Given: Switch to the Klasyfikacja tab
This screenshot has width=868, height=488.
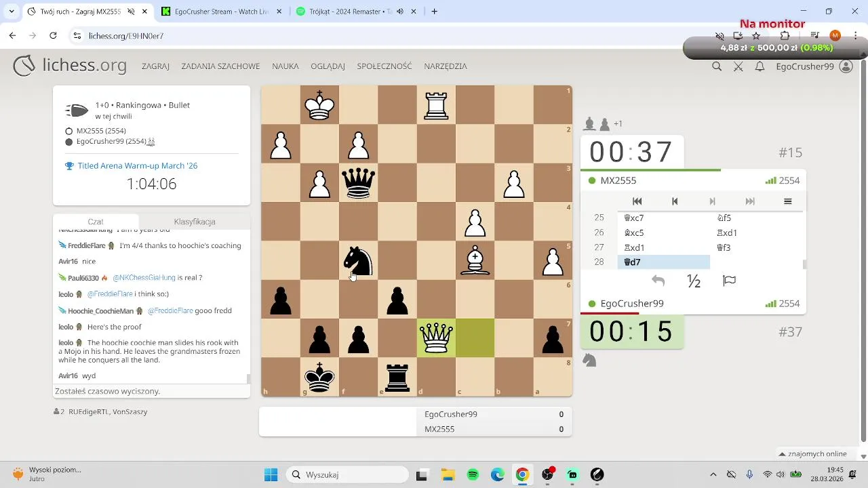Looking at the screenshot, I should (195, 222).
